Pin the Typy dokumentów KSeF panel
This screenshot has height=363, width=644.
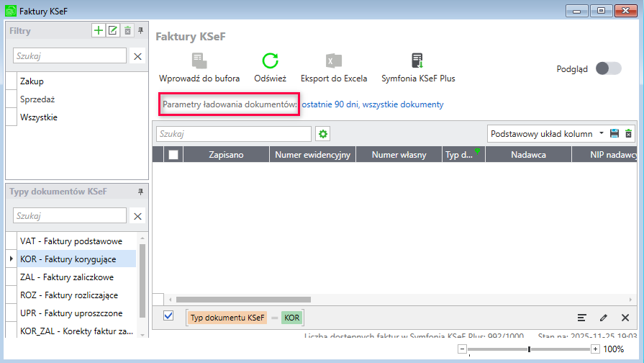pyautogui.click(x=140, y=192)
